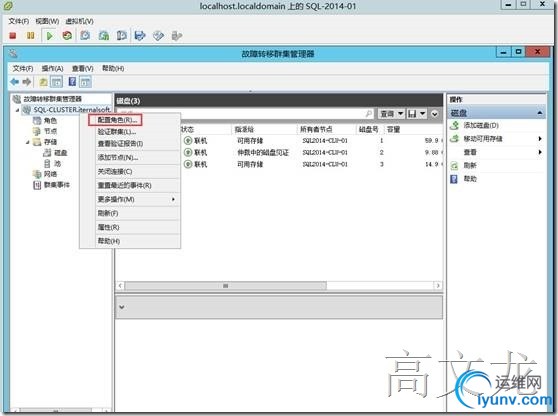Viewport: 558px width, 416px height.
Task: Open the 查询 dropdown next to the search box
Action: coord(391,114)
